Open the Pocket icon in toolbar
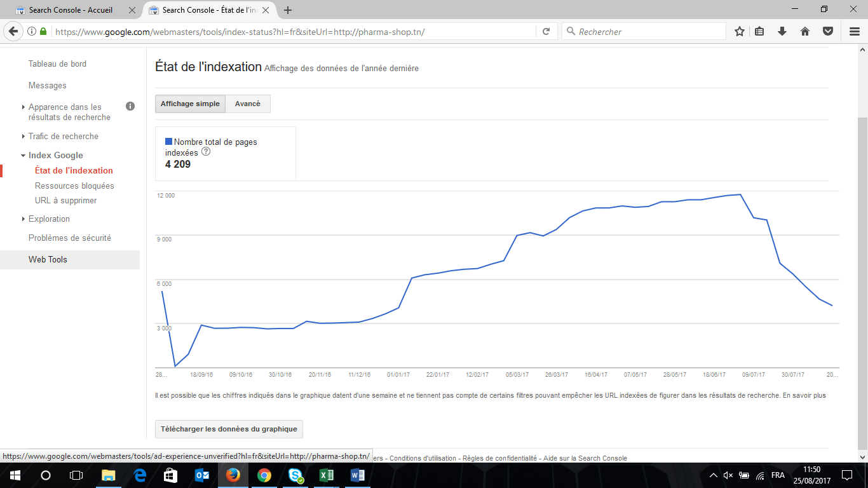Screen dimensions: 868x488 828,31
